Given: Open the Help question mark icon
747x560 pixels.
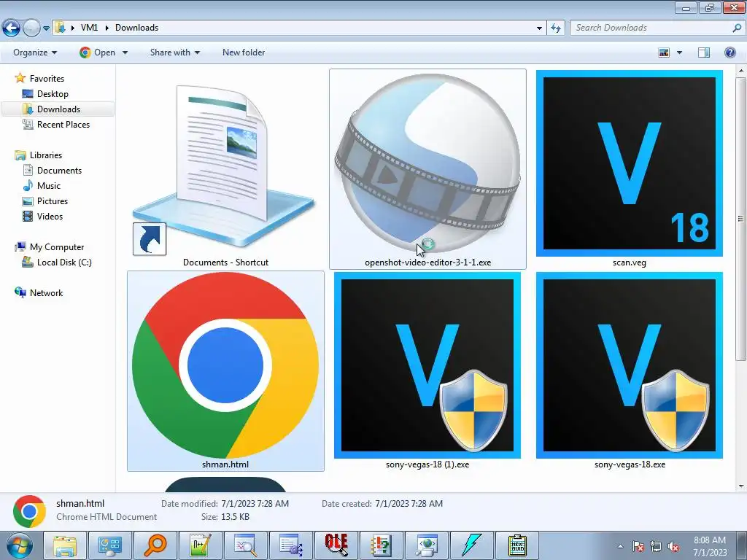Looking at the screenshot, I should [x=729, y=52].
